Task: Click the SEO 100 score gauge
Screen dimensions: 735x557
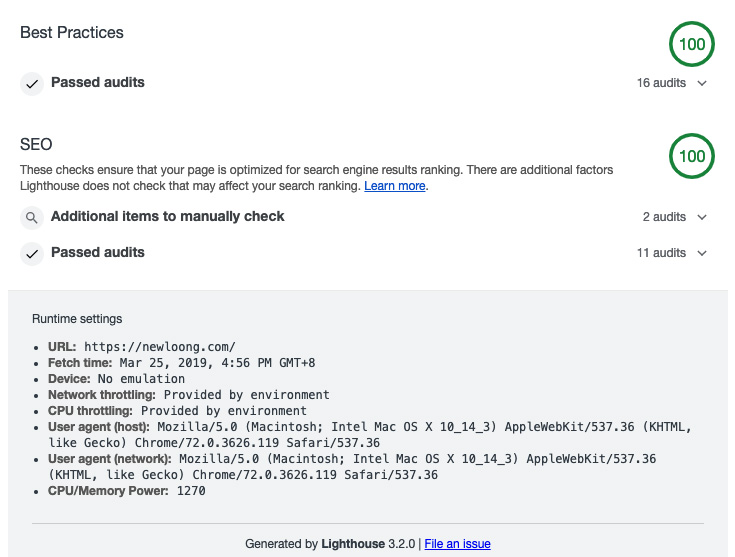Action: [692, 156]
